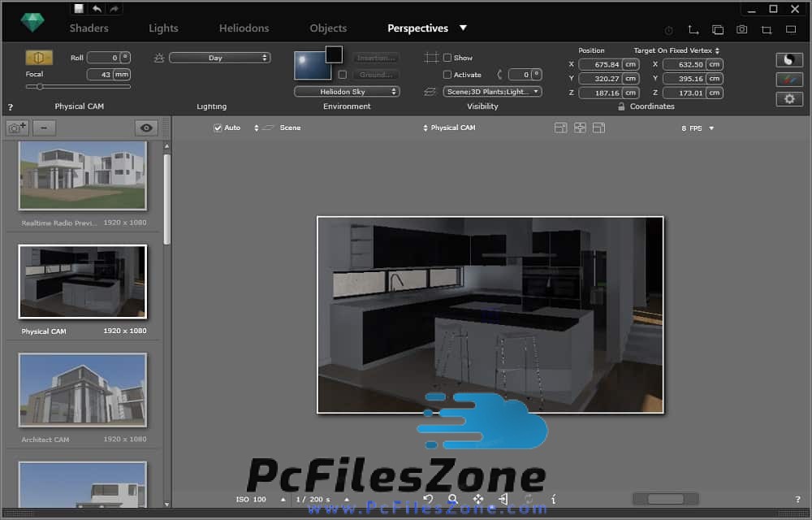The image size is (812, 520).
Task: Open the Heliodons tab
Action: coord(244,28)
